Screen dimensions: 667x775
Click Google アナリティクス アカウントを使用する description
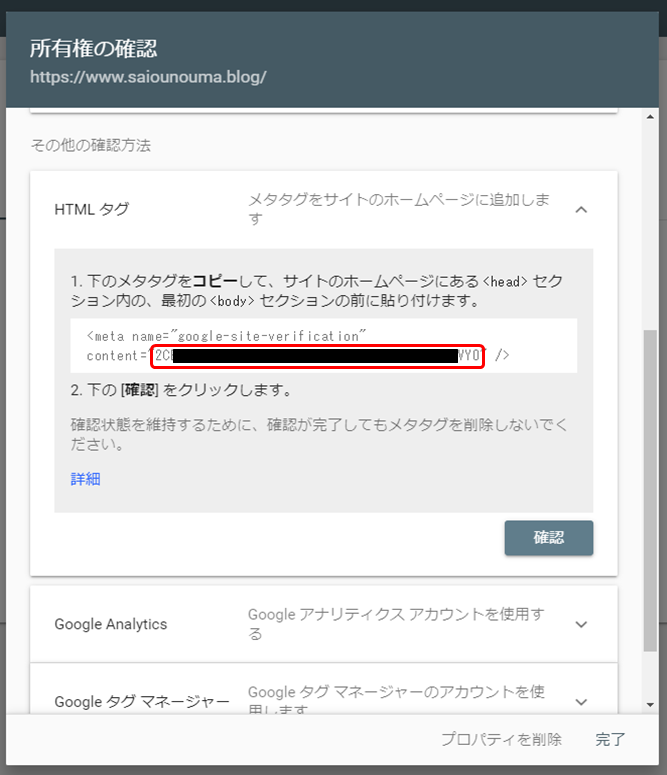pyautogui.click(x=396, y=624)
